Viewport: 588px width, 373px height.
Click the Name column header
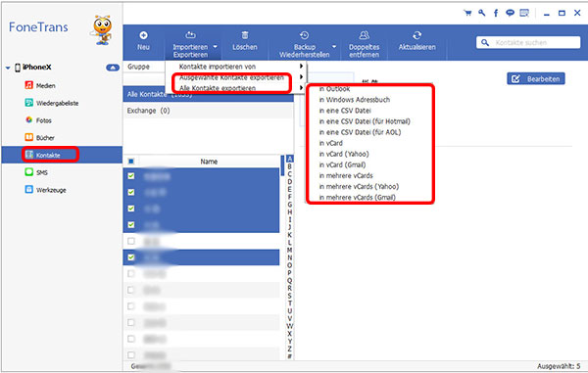(x=209, y=162)
